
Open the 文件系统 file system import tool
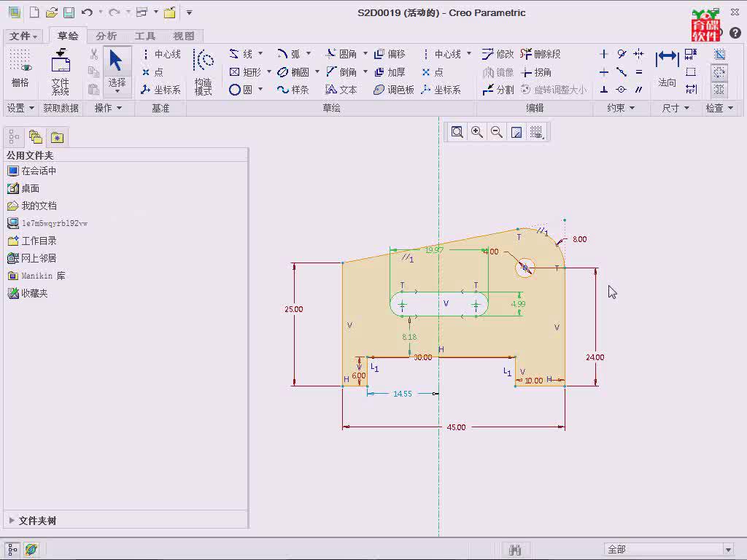(61, 71)
